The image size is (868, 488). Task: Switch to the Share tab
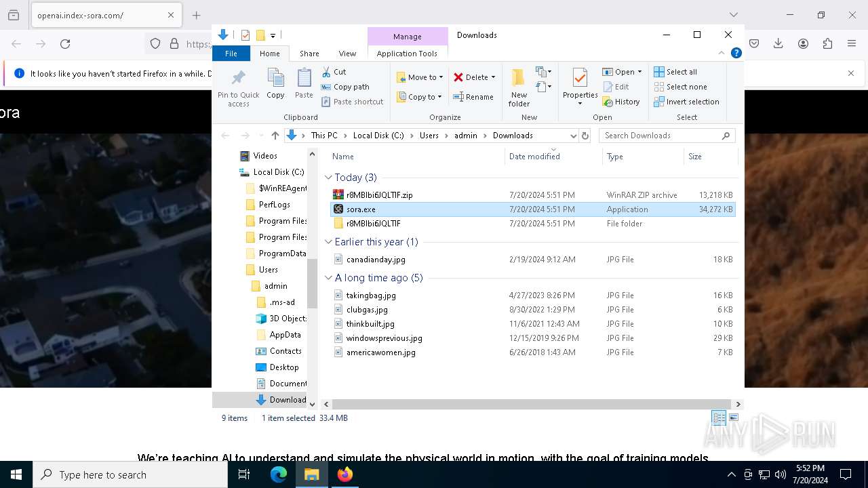pos(309,54)
